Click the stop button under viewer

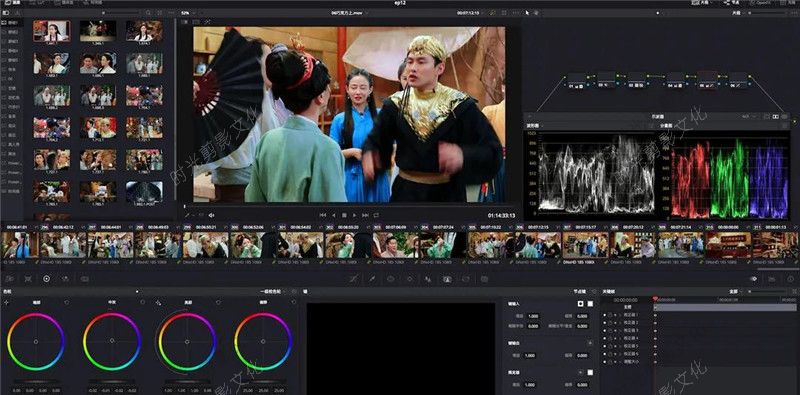pyautogui.click(x=344, y=215)
